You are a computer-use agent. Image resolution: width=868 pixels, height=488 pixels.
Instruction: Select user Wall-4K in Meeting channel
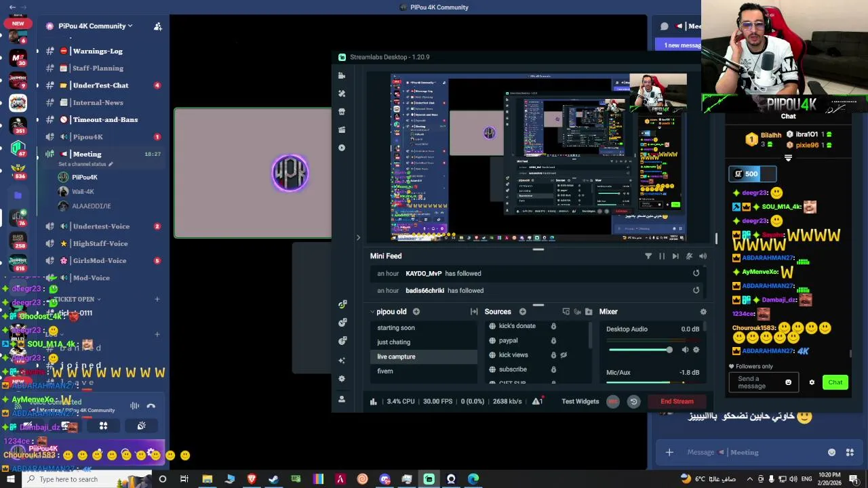[83, 192]
